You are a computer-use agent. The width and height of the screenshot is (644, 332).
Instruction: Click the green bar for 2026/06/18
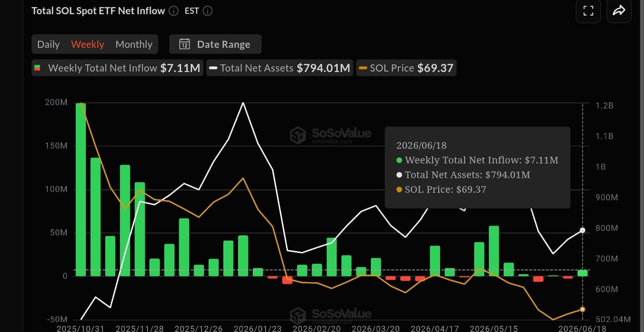click(x=582, y=273)
